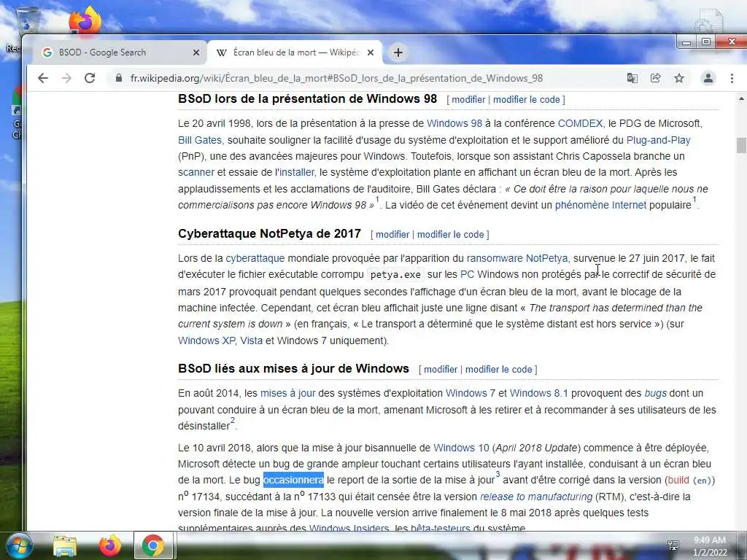Open the installer link
The height and width of the screenshot is (560, 747).
pos(297,172)
